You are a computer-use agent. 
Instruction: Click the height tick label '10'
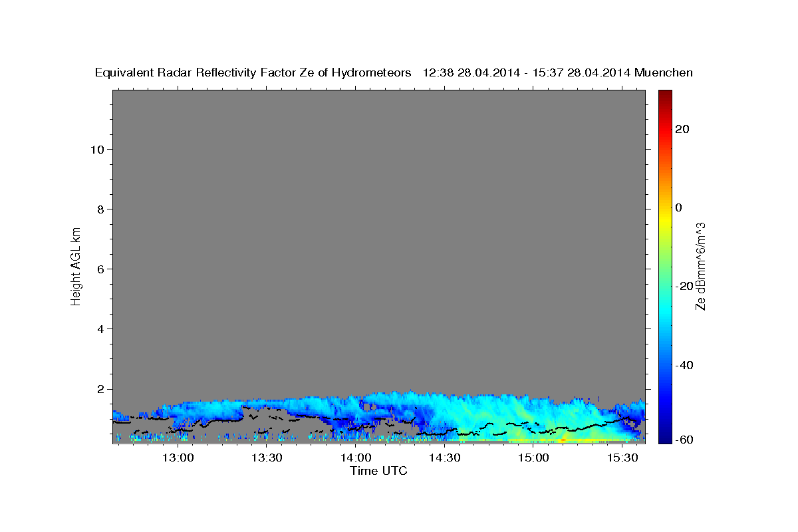(97, 150)
